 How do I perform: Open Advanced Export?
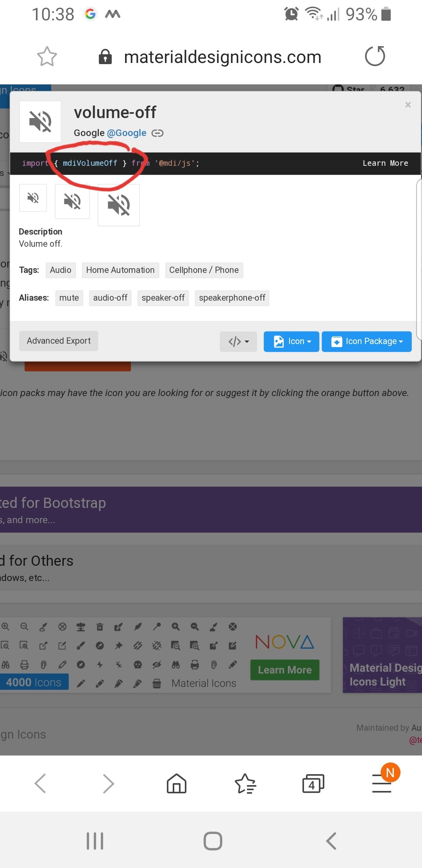(x=59, y=341)
